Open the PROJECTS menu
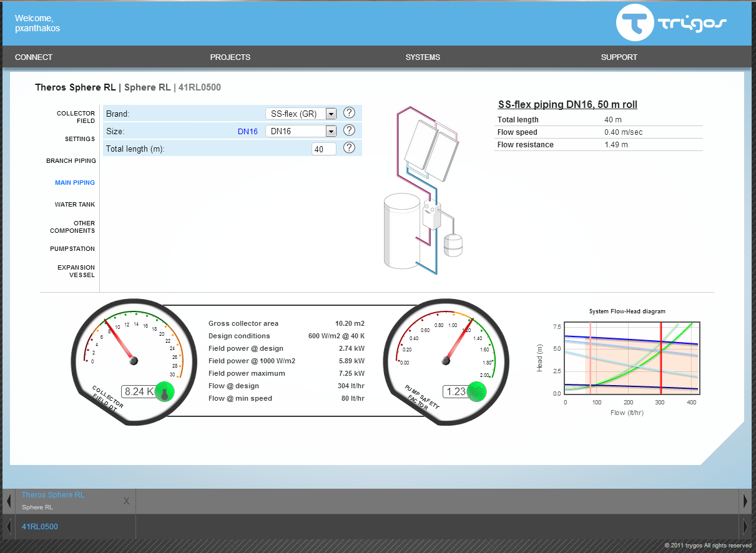Viewport: 756px width, 553px height. click(x=230, y=57)
